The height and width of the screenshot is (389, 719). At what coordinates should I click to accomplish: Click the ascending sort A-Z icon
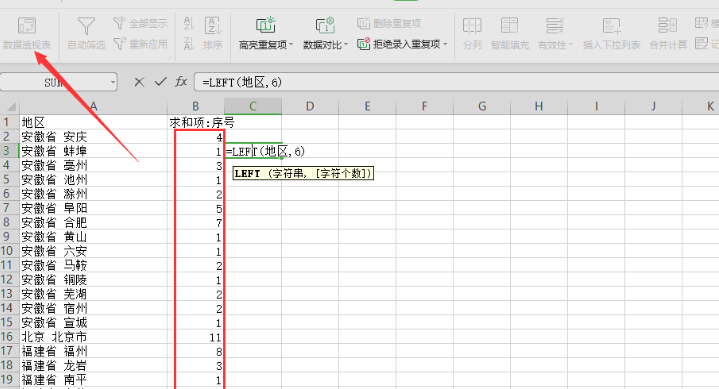(x=188, y=23)
